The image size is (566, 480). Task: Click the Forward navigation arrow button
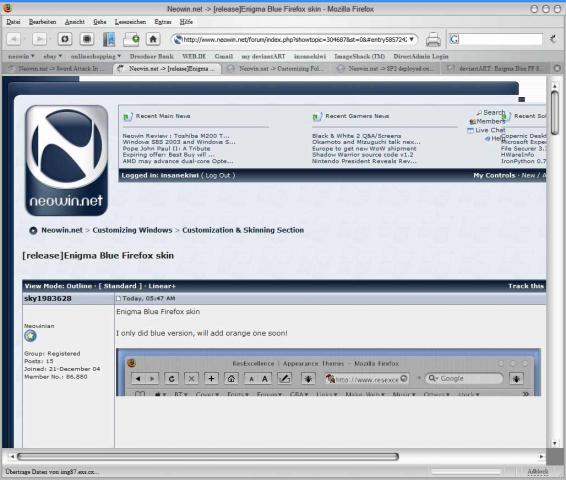[39, 39]
